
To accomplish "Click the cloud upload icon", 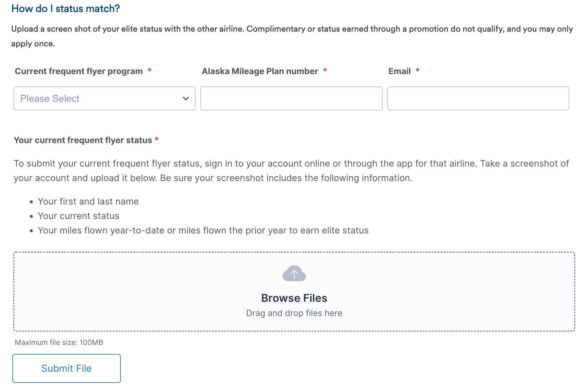I will coord(294,274).
